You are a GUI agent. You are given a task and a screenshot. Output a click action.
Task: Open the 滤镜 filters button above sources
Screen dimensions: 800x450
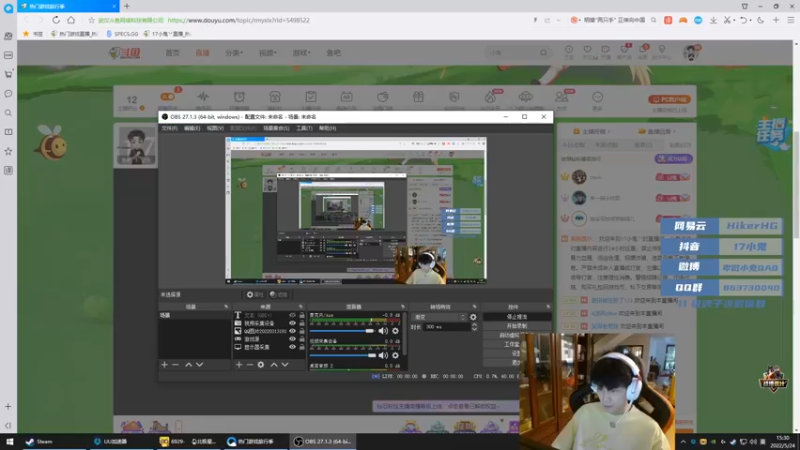pyautogui.click(x=278, y=294)
